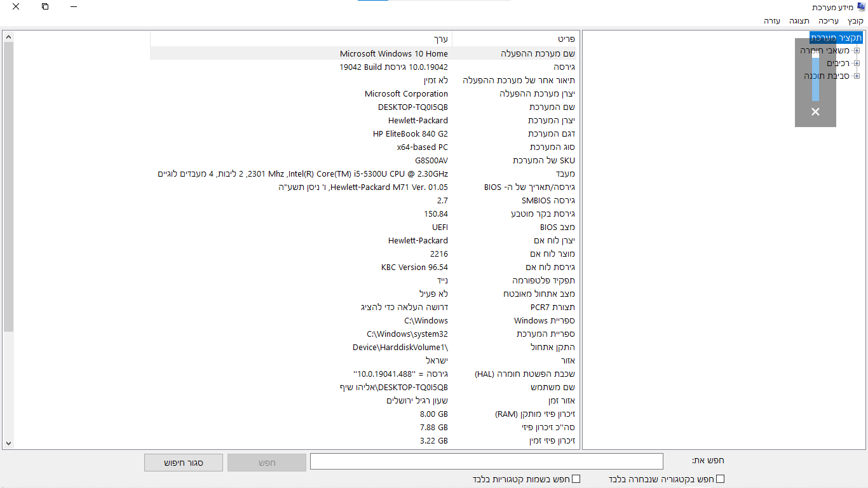This screenshot has height=488, width=868.
Task: Select the תפקיד פלטפורמה item cell
Action: 544,281
